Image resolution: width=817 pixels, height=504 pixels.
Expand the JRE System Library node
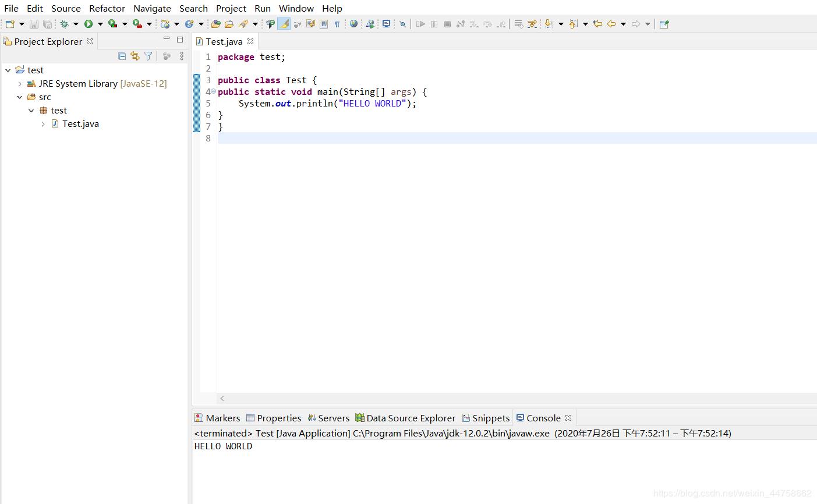[x=20, y=84]
